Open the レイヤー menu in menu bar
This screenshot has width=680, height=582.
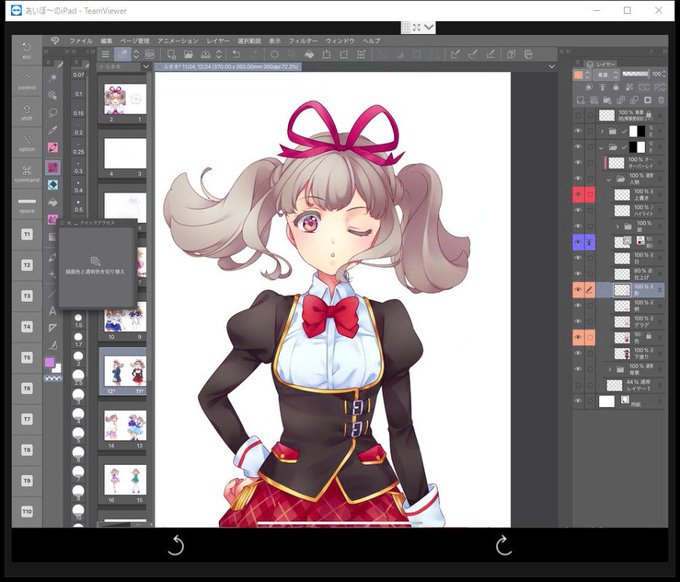pyautogui.click(x=218, y=41)
